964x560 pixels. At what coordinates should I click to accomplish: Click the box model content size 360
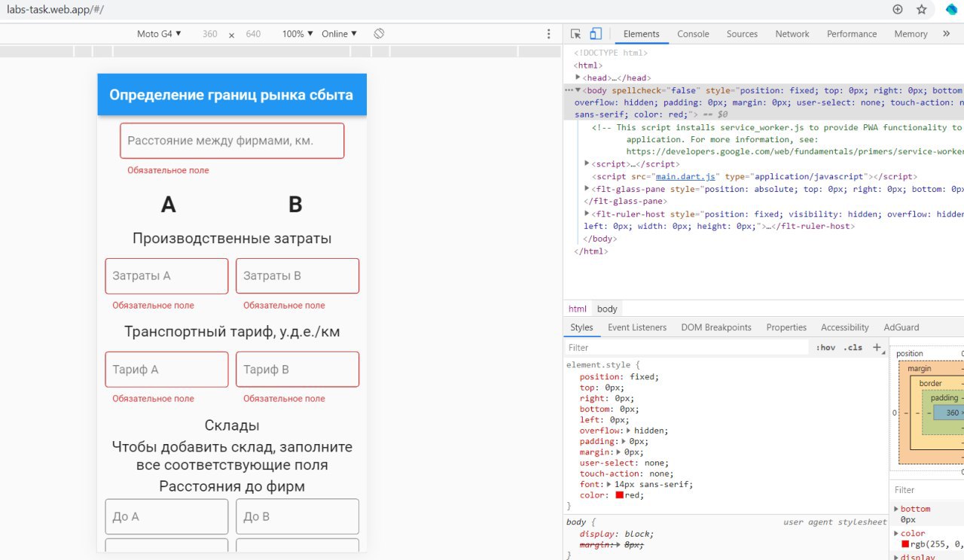point(951,412)
